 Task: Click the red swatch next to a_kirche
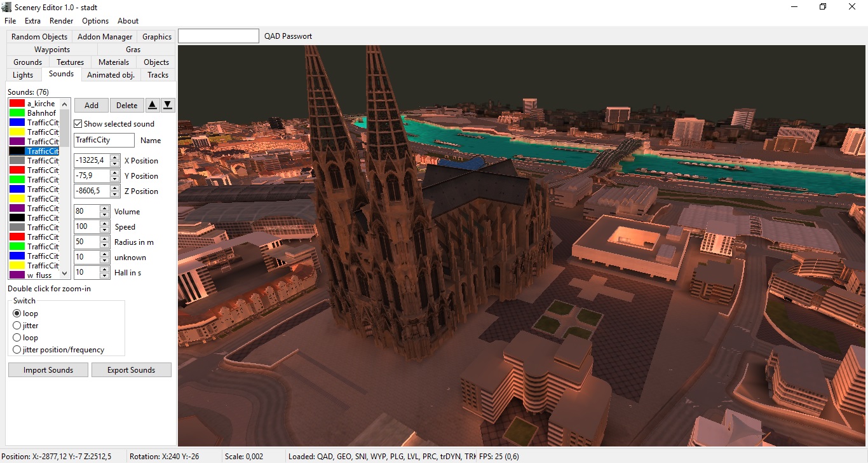click(17, 104)
